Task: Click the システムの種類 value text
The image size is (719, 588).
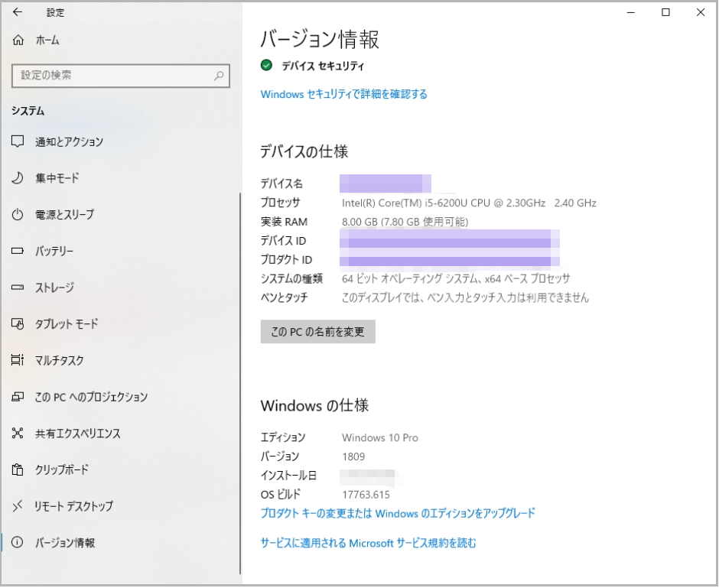Action: (x=456, y=278)
